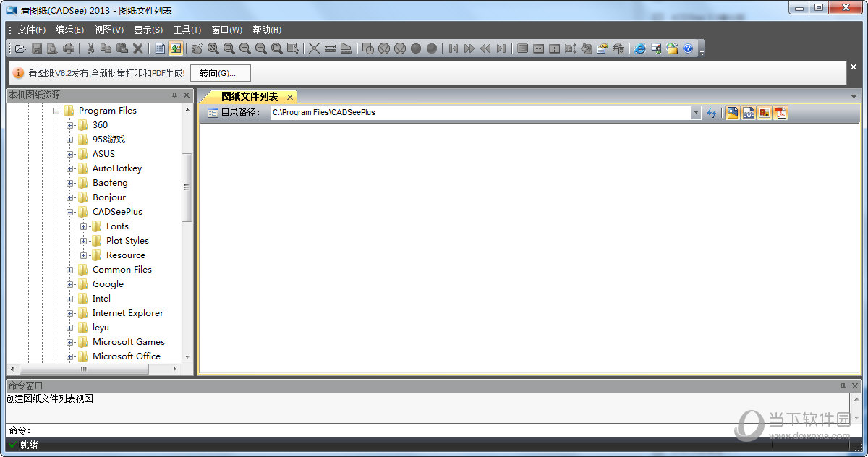Open the 工具(T) menu

pyautogui.click(x=187, y=30)
